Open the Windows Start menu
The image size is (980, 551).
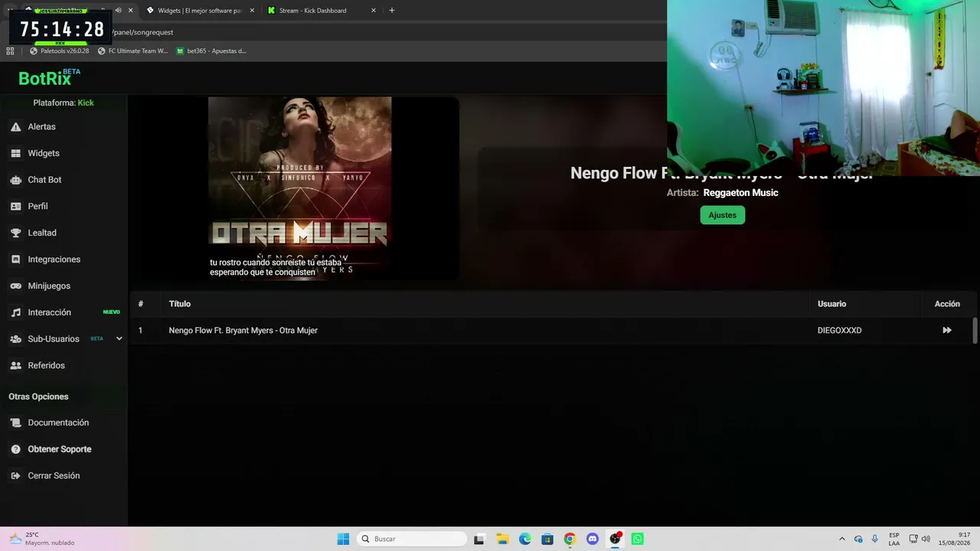click(x=343, y=539)
